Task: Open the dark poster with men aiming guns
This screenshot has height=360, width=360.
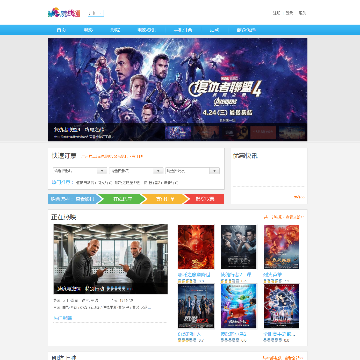Action: pyautogui.click(x=239, y=247)
